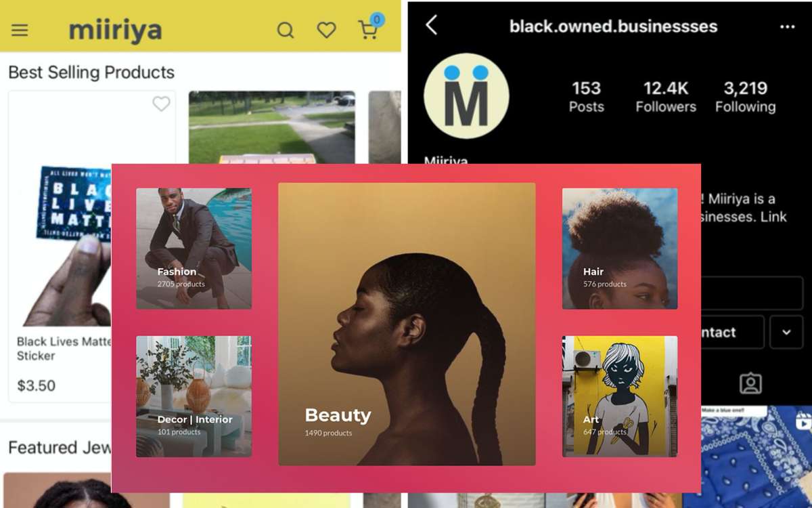View the 3,219 Following list
This screenshot has width=812, height=508.
(746, 96)
